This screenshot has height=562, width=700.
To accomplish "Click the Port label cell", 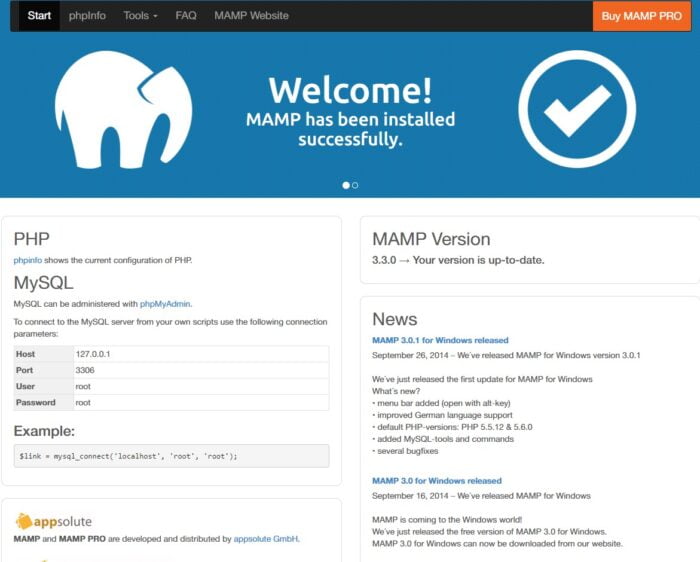I will coord(44,370).
